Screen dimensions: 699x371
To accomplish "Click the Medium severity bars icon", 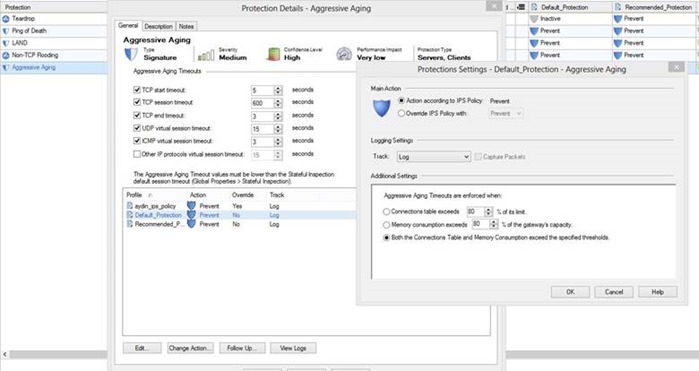I will 206,55.
